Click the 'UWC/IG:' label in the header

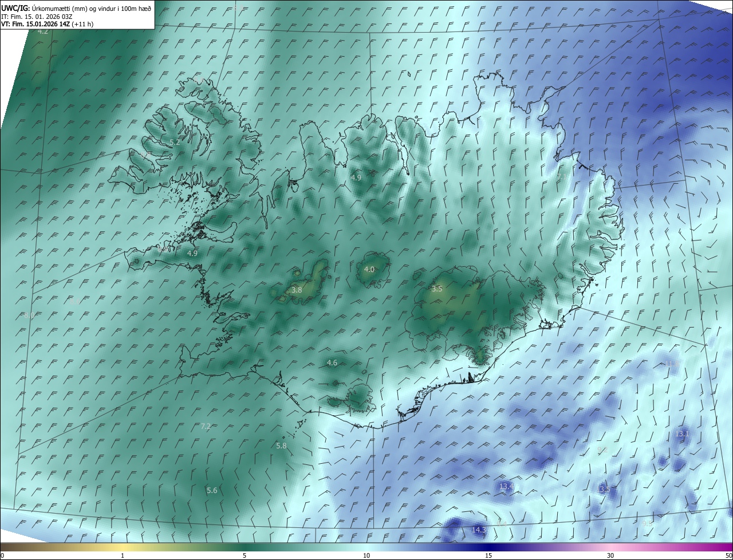(15, 8)
